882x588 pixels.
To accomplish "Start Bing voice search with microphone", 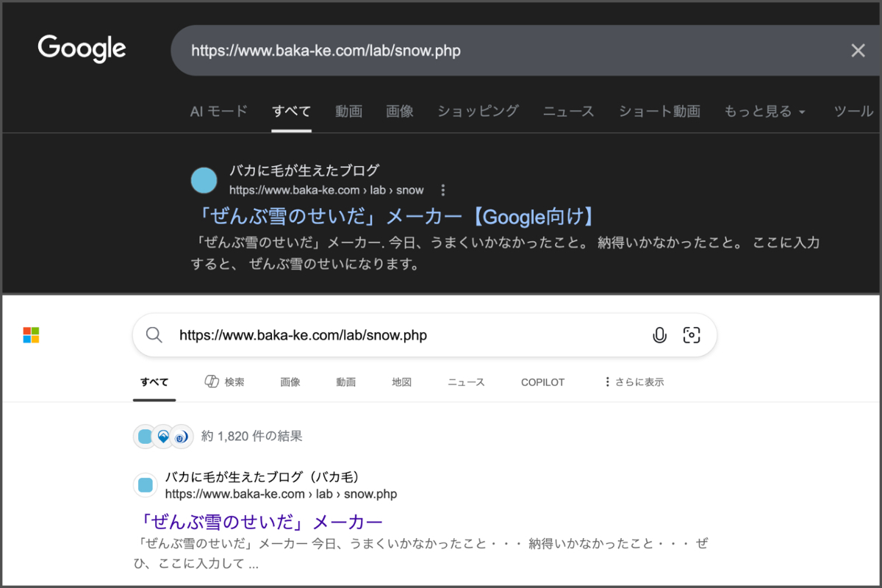I will pyautogui.click(x=659, y=335).
